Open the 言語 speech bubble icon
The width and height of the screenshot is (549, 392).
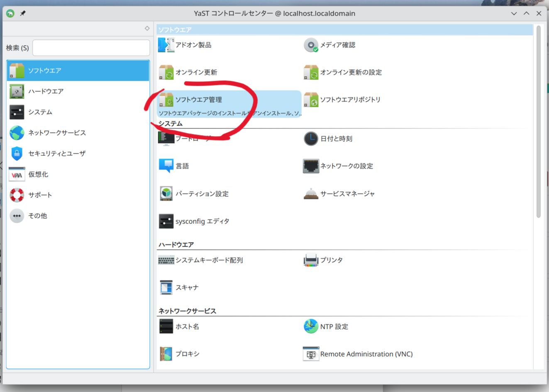pyautogui.click(x=166, y=166)
